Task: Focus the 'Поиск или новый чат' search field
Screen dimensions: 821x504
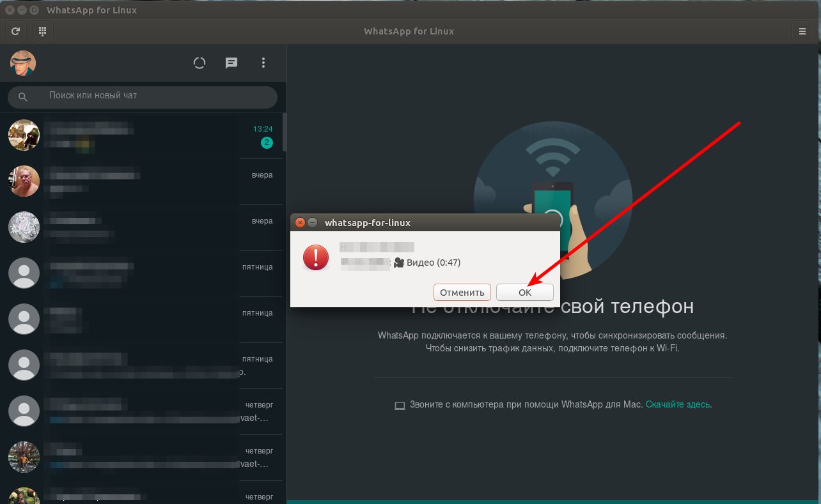Action: coord(143,97)
